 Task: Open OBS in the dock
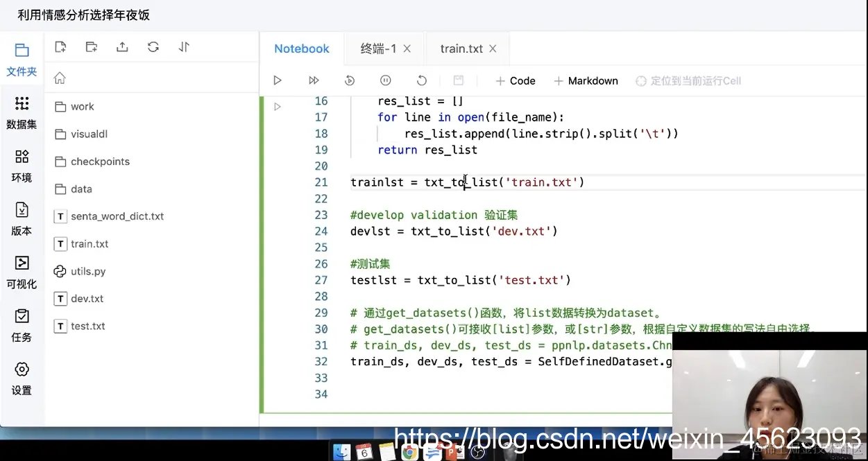pyautogui.click(x=478, y=453)
